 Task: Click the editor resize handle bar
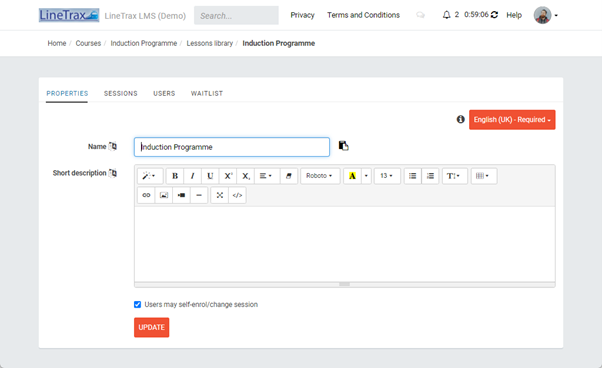344,284
